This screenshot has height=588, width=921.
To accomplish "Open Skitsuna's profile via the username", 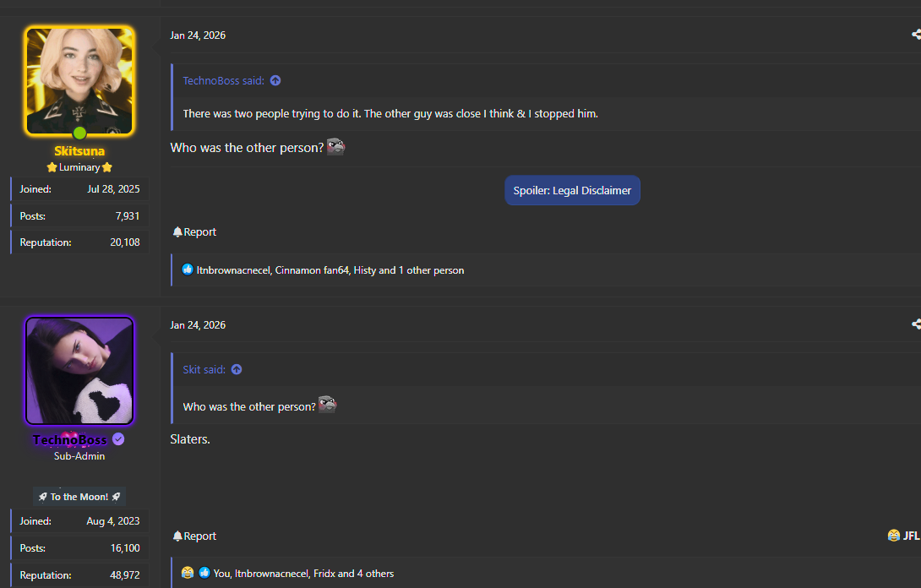I will [79, 151].
